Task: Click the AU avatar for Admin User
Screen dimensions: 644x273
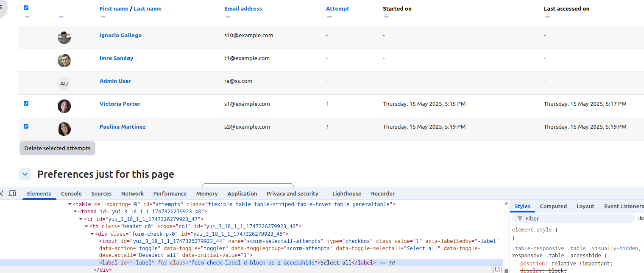Action: [64, 83]
